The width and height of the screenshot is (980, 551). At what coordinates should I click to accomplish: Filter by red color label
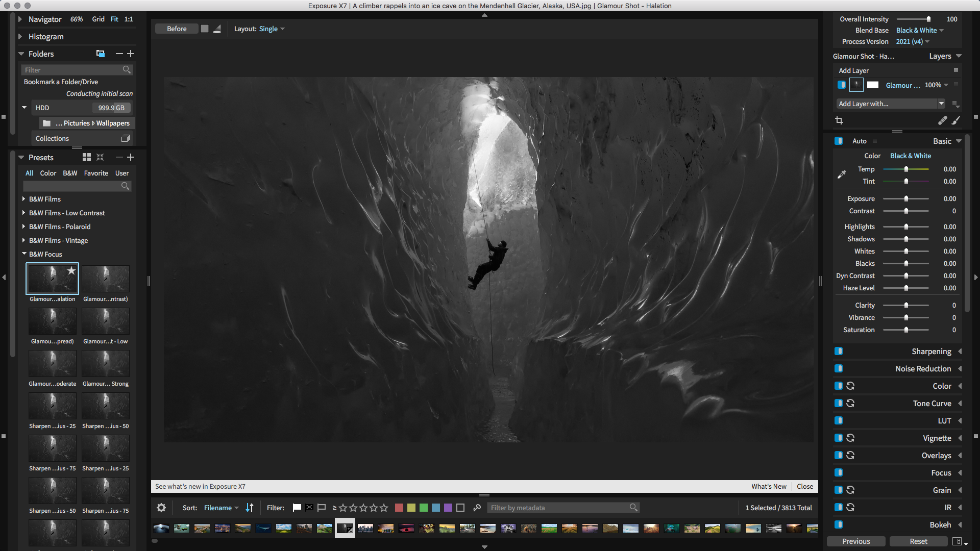[x=399, y=508]
